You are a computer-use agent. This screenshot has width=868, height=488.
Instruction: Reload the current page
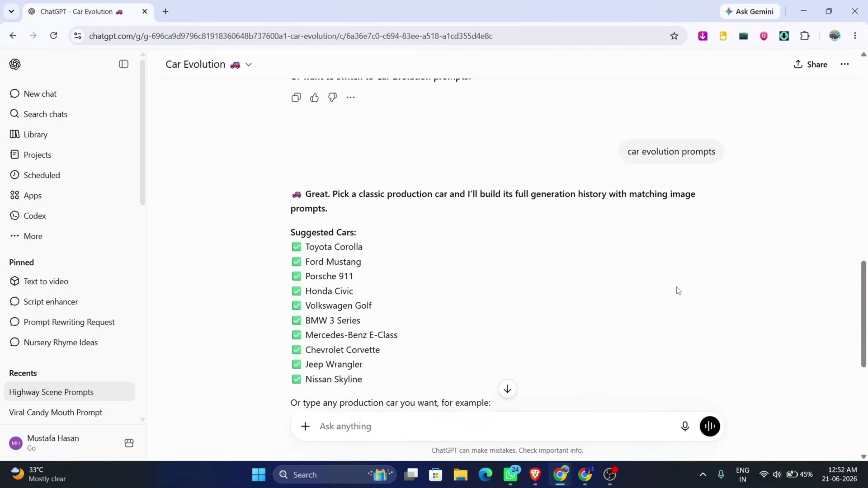pos(53,36)
